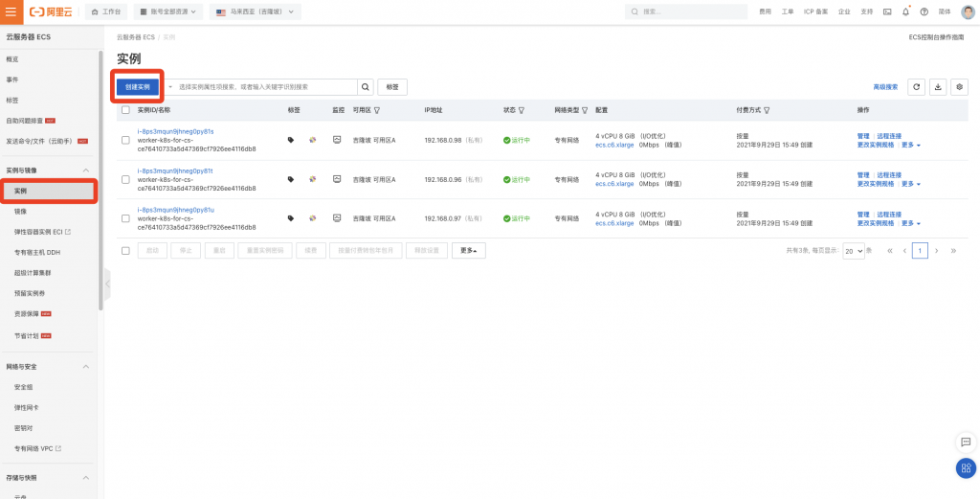
Task: Click the magnifier search button beside instance filter
Action: click(366, 87)
